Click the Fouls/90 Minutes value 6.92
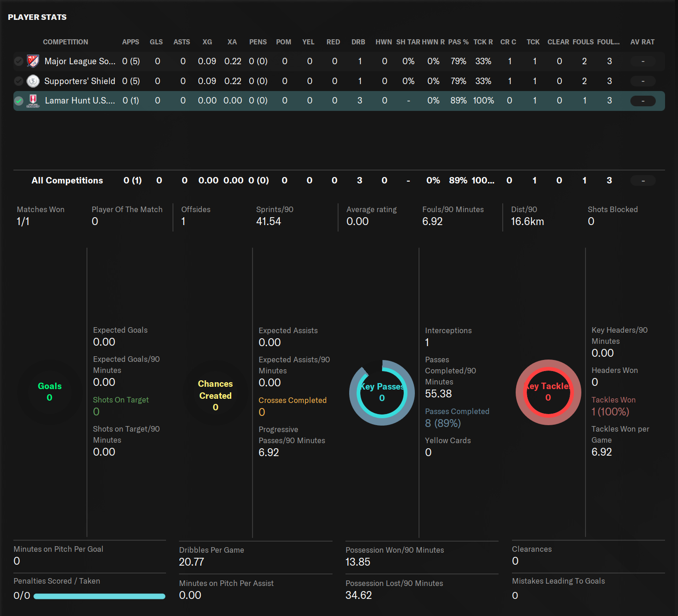Image resolution: width=678 pixels, height=616 pixels. (432, 221)
